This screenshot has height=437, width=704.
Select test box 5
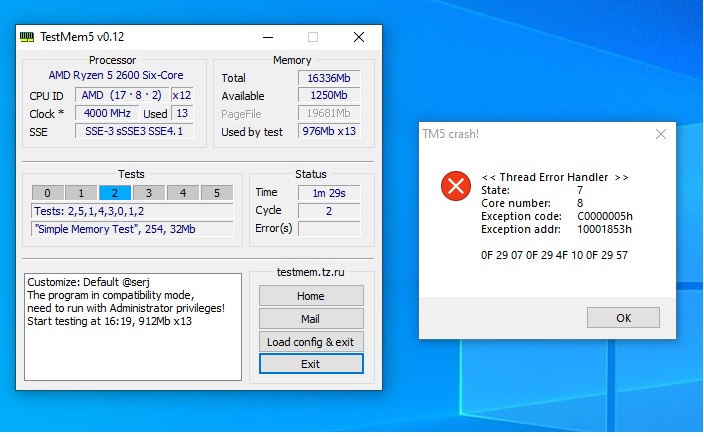coord(217,193)
